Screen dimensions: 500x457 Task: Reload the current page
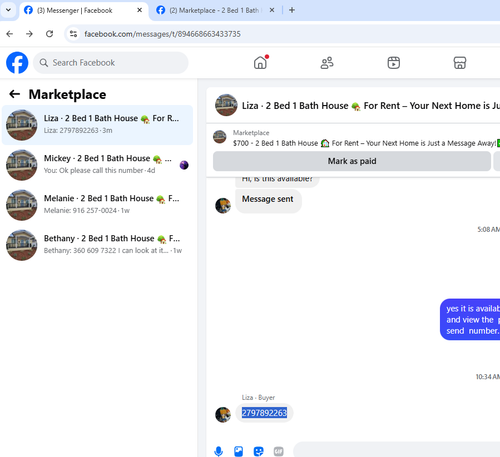(50, 34)
